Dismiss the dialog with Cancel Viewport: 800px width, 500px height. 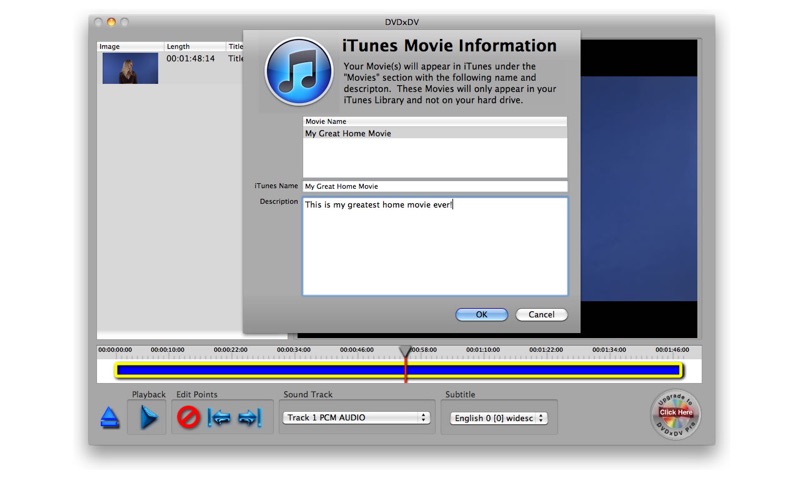[x=541, y=314]
